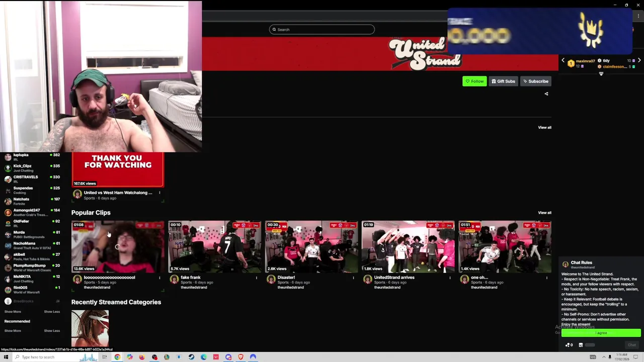The image size is (644, 362).
Task: Click the MsNIKITA channel avatar in sidebar
Action: [x=8, y=279]
